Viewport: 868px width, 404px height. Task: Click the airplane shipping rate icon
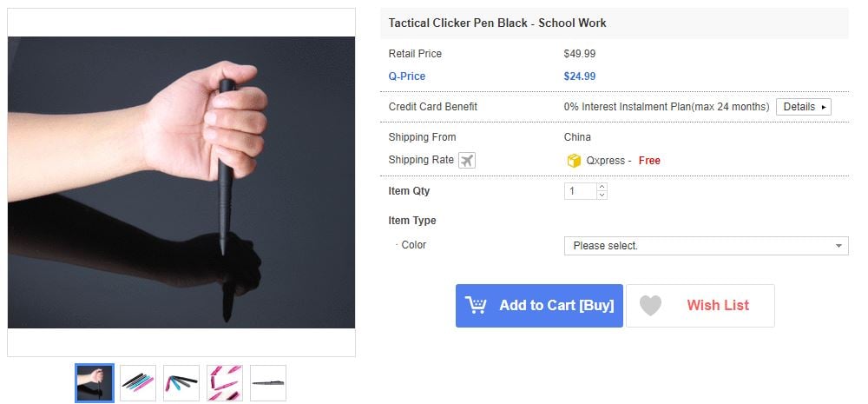(467, 161)
